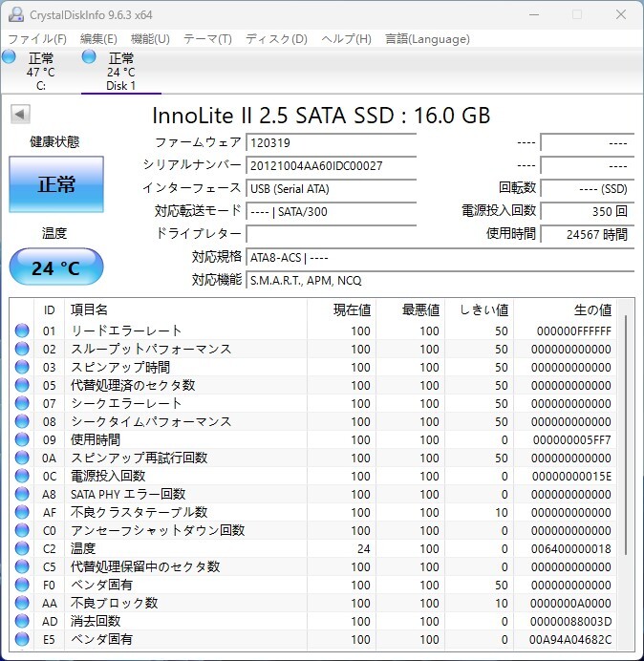Select the C: drive tab at 47 °C
Image resolution: width=644 pixels, height=661 pixels.
(40, 71)
